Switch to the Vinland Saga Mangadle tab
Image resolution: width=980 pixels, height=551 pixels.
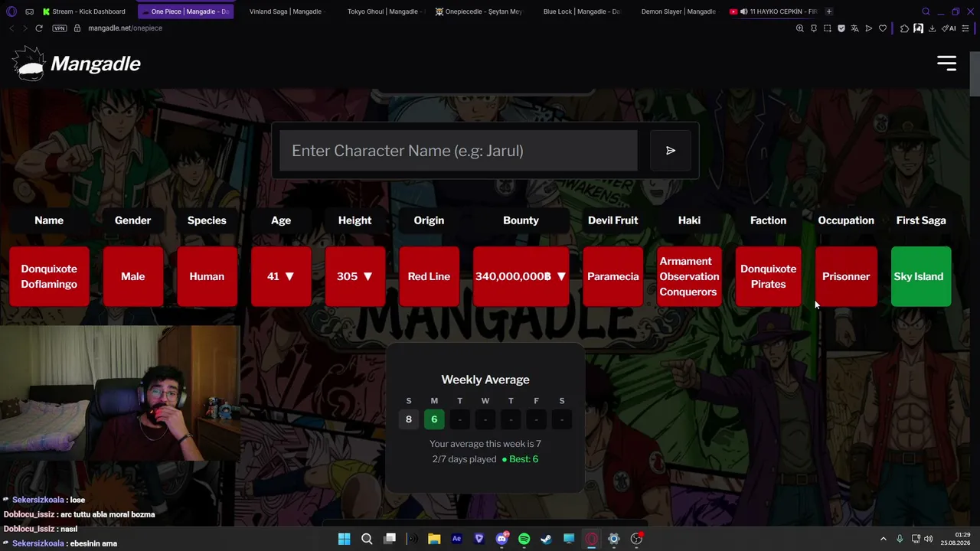pyautogui.click(x=283, y=11)
